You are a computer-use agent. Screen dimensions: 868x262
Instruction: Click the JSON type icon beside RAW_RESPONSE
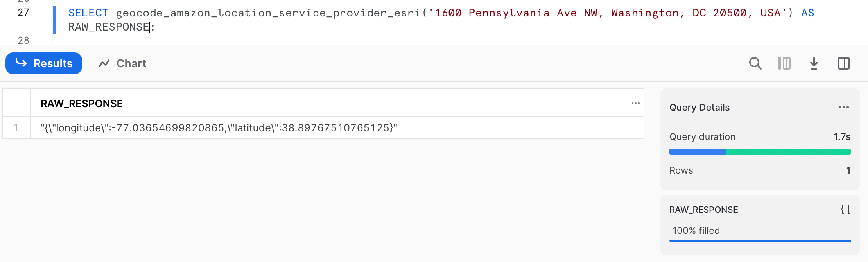(x=845, y=210)
